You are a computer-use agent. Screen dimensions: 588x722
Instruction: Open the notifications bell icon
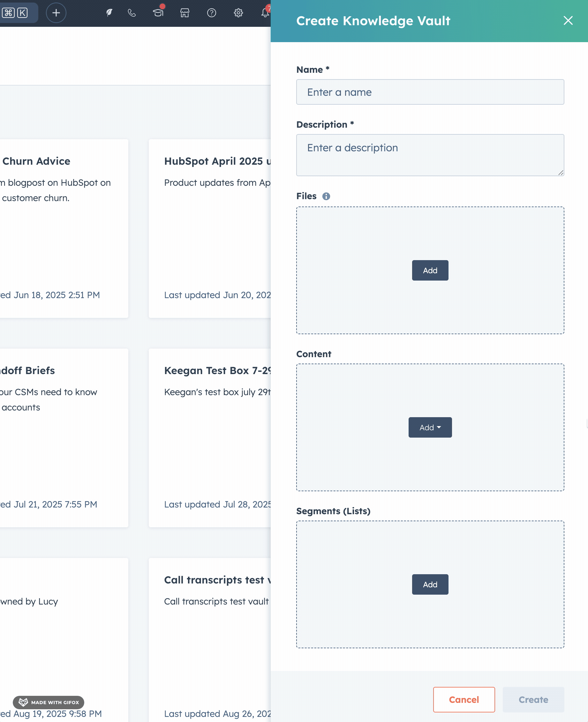[x=265, y=13]
